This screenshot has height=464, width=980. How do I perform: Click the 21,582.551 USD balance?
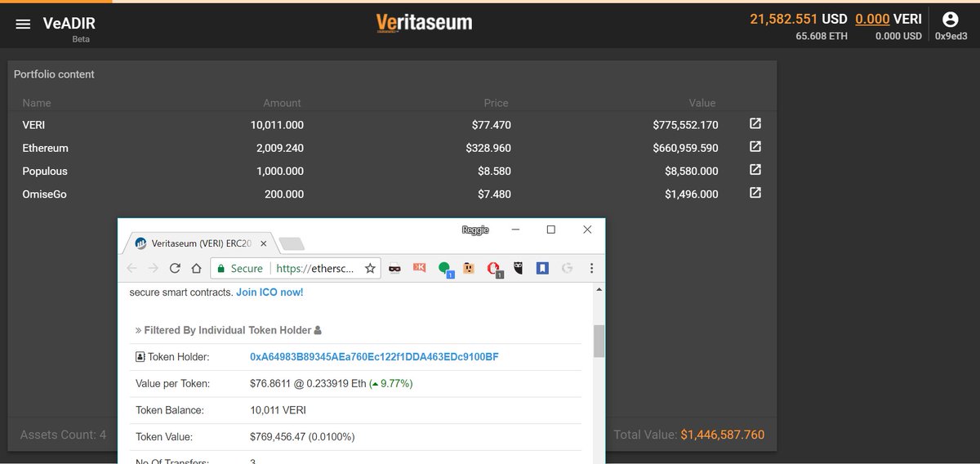tap(799, 19)
